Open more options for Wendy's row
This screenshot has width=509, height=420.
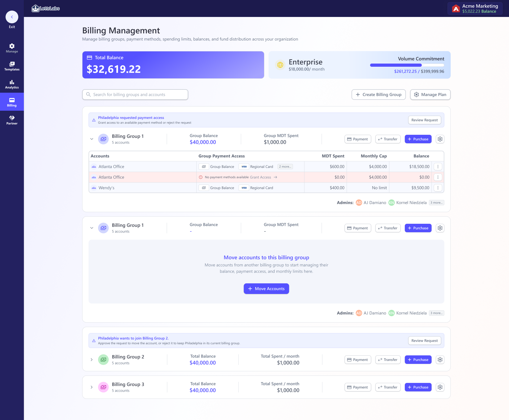(438, 188)
